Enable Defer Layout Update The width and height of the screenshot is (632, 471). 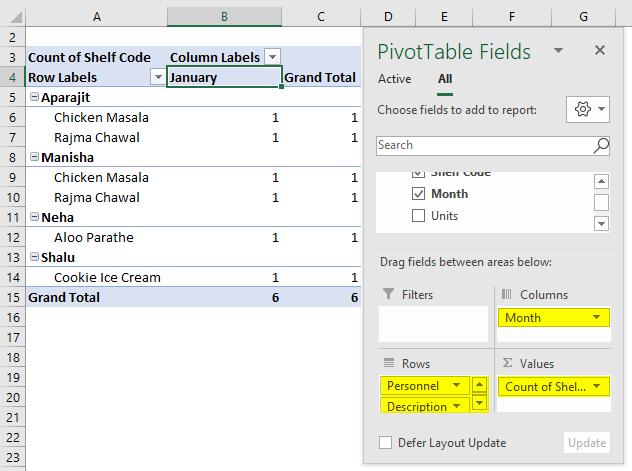point(386,443)
